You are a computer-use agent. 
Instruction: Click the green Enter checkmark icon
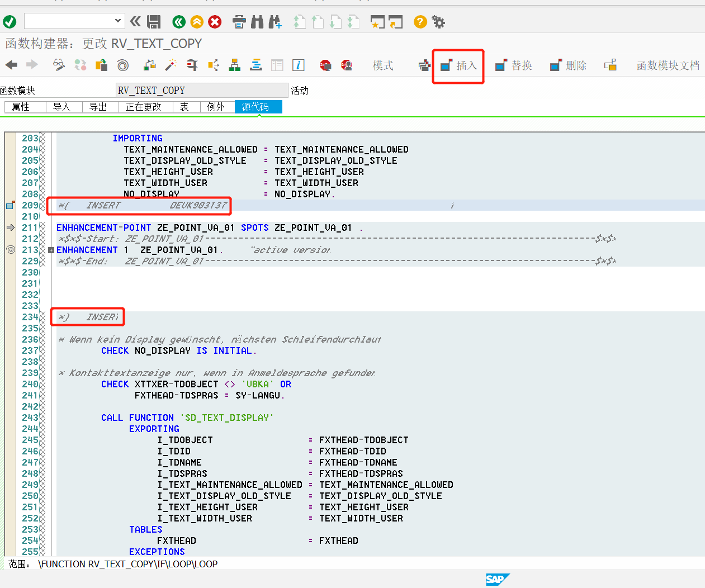[x=10, y=22]
